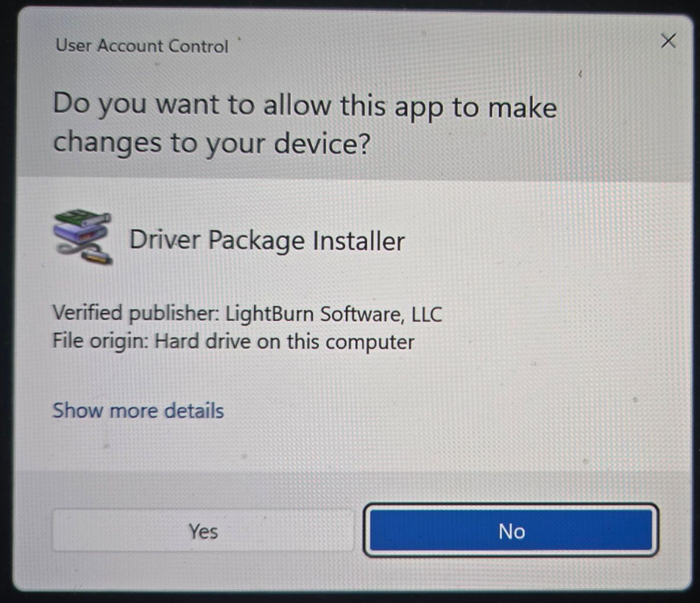
Task: Confirm the installer by choosing Yes
Action: coord(203,531)
